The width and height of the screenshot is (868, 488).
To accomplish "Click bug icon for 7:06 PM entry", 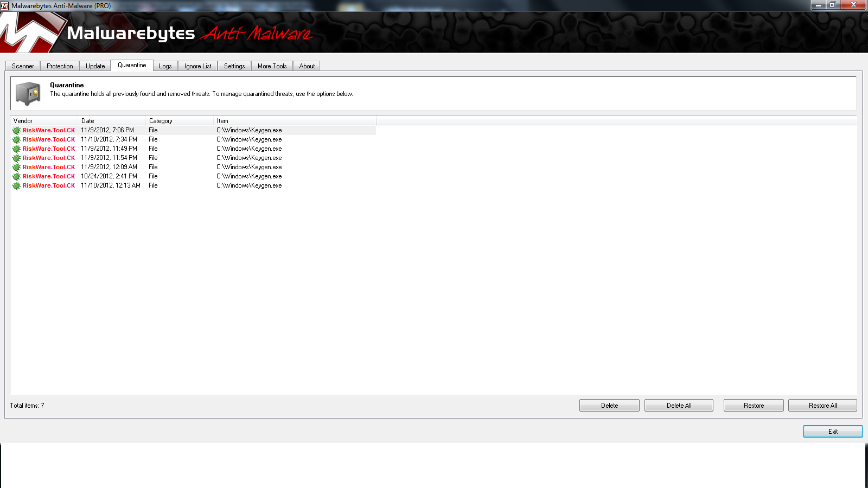I will (x=16, y=130).
